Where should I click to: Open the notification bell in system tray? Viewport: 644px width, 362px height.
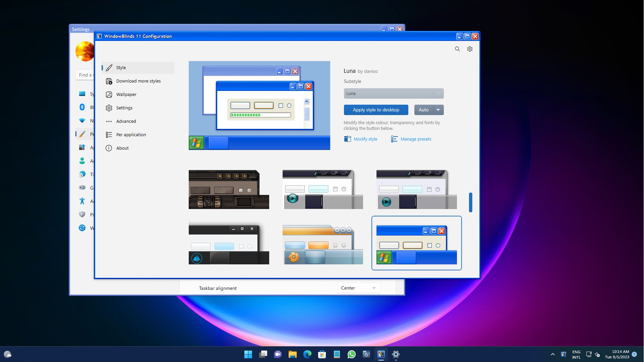point(634,354)
